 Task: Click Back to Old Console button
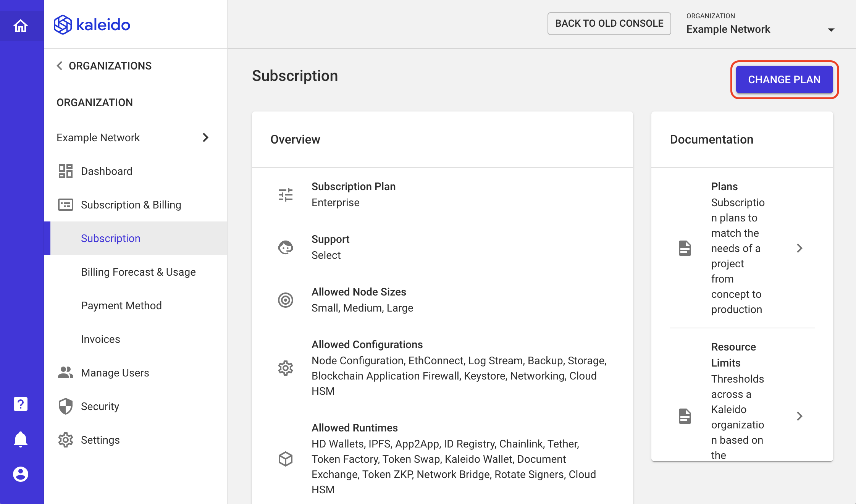pos(609,23)
